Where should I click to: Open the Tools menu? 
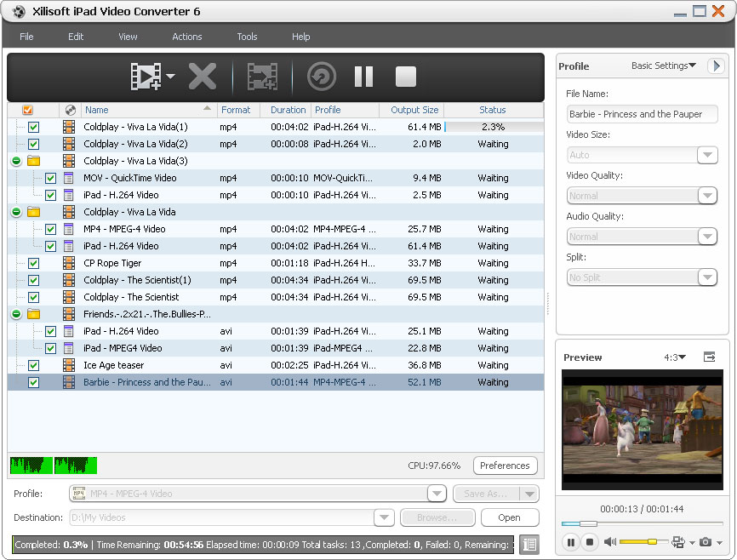coord(247,37)
